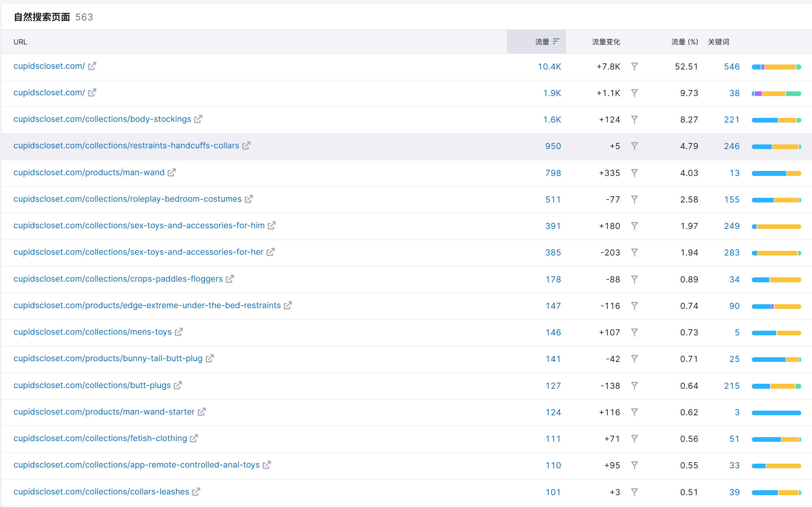Click filter icon in the mens-toys row
The height and width of the screenshot is (507, 812).
[x=635, y=333]
